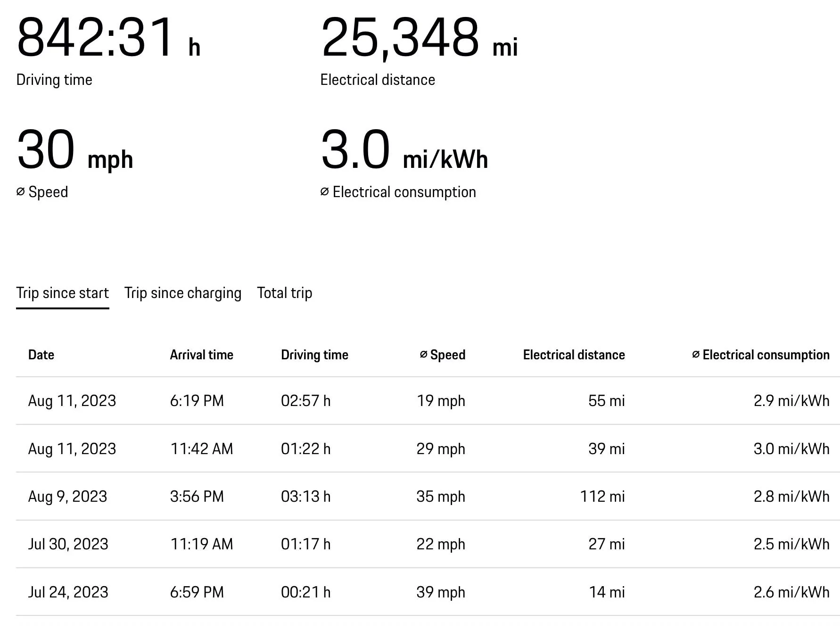Select the Aug 11, 2023 6:19 PM trip row
840x630 pixels.
tap(428, 401)
